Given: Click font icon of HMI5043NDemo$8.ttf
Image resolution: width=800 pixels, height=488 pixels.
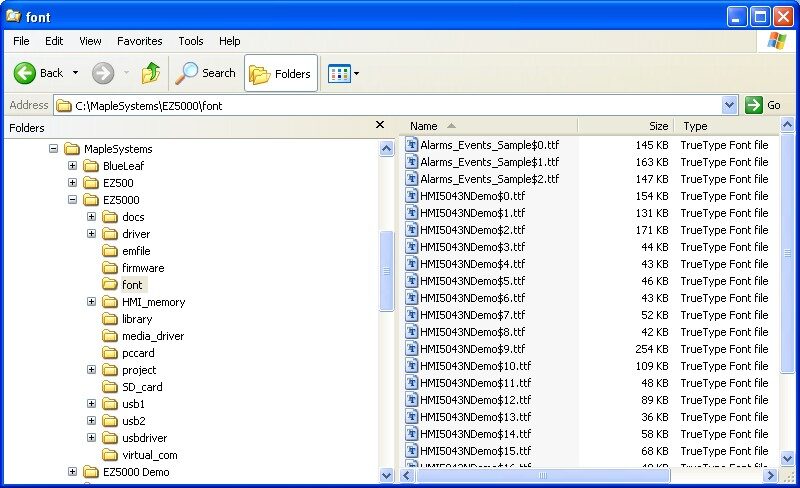Looking at the screenshot, I should click(411, 331).
